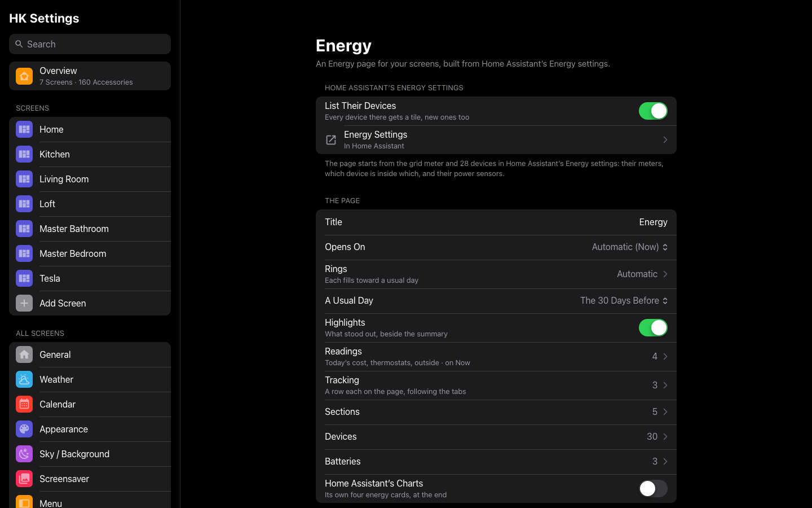The height and width of the screenshot is (508, 812).
Task: Turn off List Their Devices switch
Action: [653, 111]
